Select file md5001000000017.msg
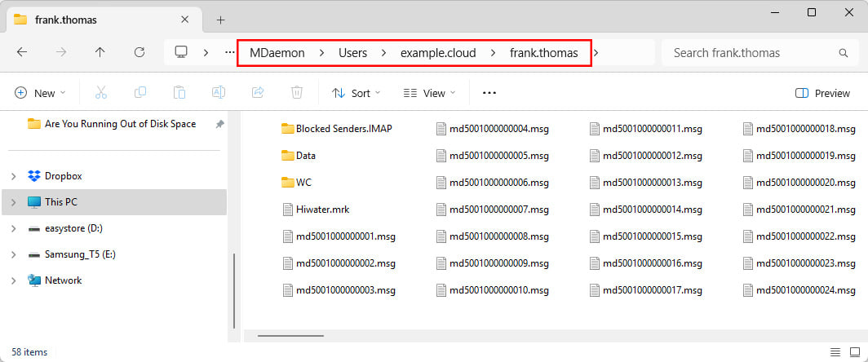868x362 pixels. [x=645, y=289]
